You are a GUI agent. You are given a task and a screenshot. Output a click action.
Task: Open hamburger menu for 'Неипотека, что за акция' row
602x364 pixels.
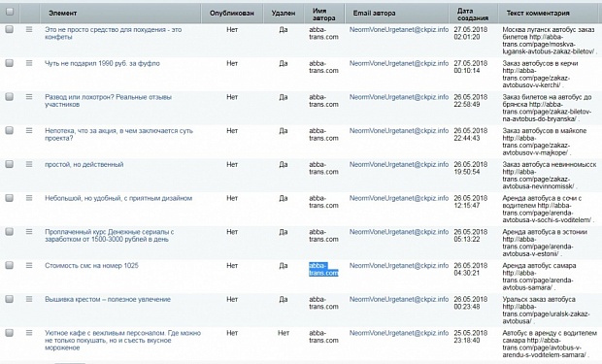(x=29, y=130)
